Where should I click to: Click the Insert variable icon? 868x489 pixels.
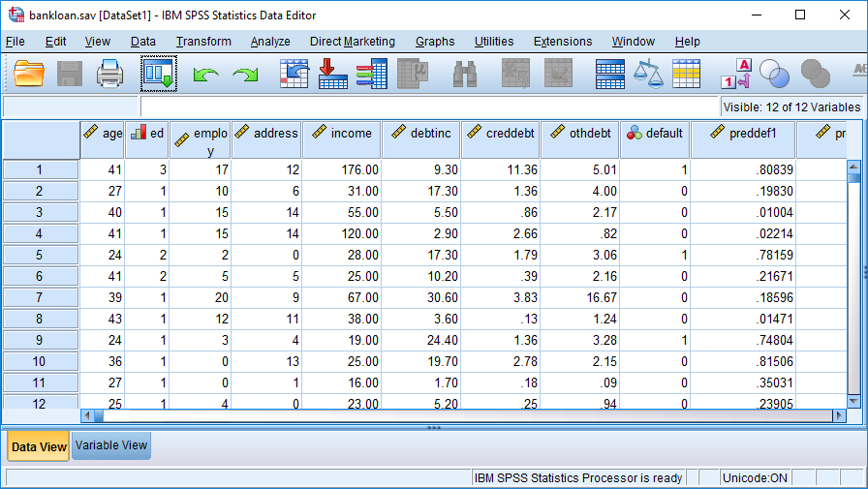tap(558, 74)
